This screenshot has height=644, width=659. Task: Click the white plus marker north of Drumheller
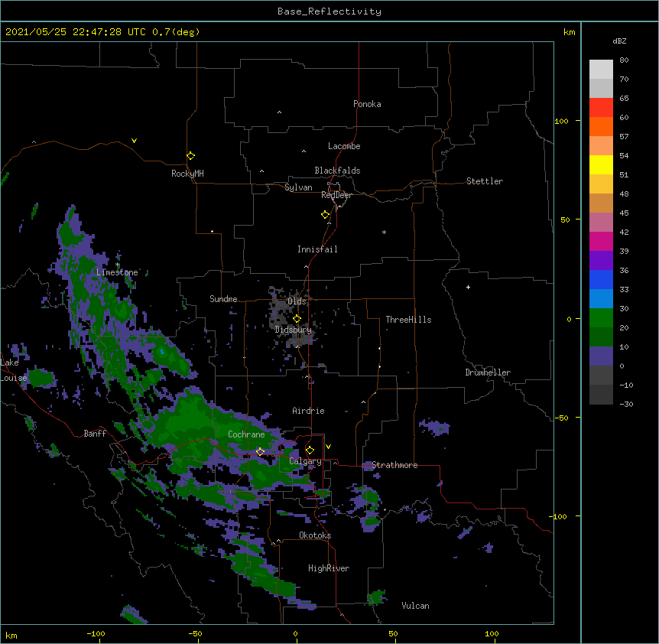pos(468,287)
